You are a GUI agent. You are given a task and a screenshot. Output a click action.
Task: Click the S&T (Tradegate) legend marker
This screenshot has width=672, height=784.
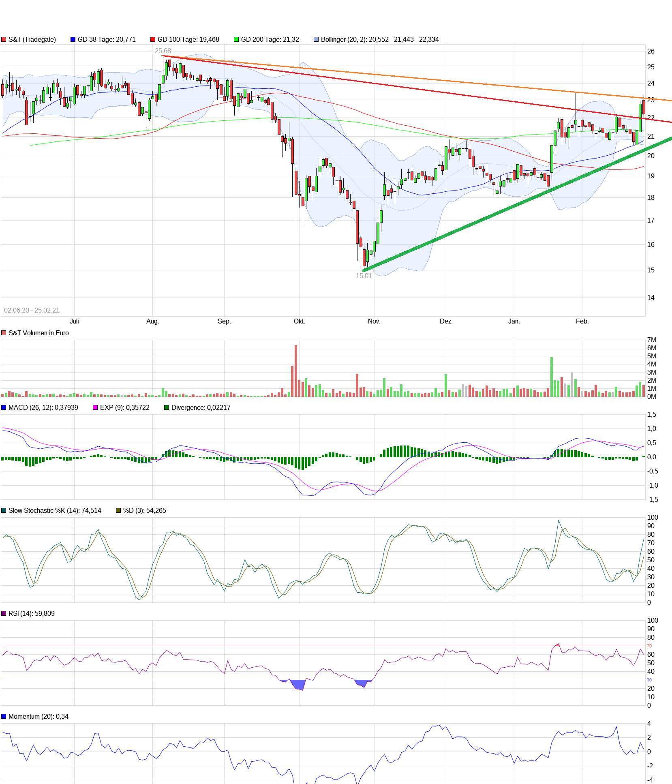[4, 39]
